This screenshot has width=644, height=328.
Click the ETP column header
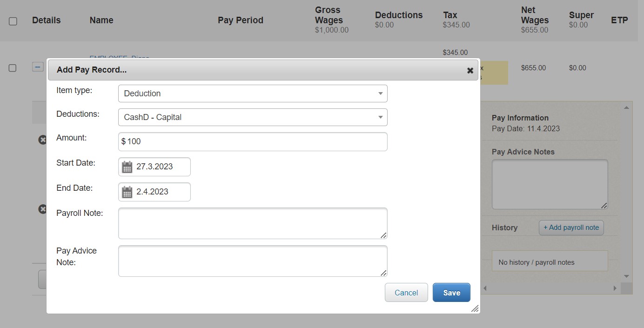[x=619, y=20]
